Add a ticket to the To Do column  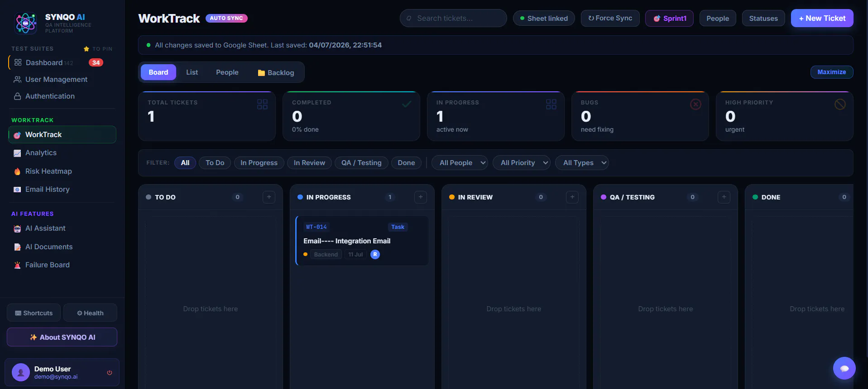point(269,197)
